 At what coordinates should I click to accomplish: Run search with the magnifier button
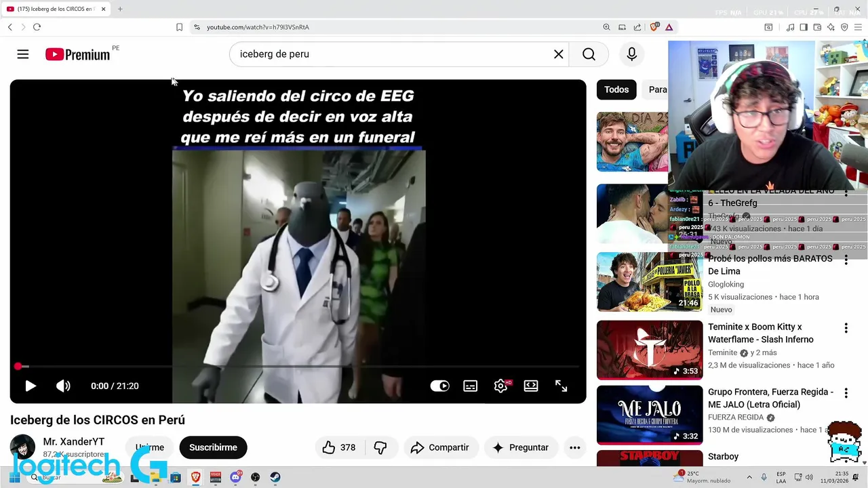click(589, 54)
